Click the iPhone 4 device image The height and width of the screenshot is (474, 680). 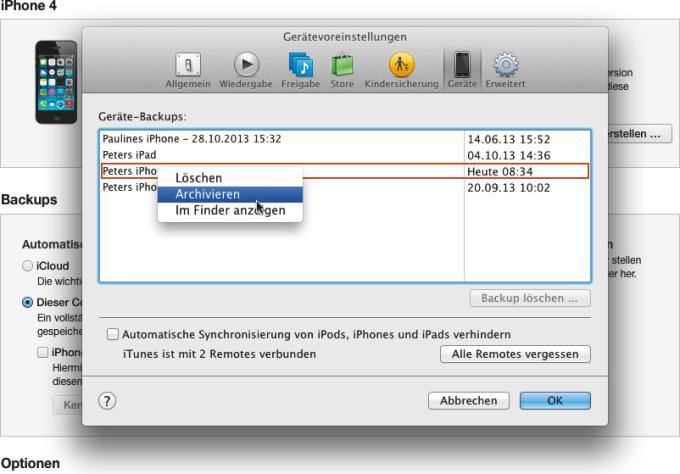pos(56,82)
